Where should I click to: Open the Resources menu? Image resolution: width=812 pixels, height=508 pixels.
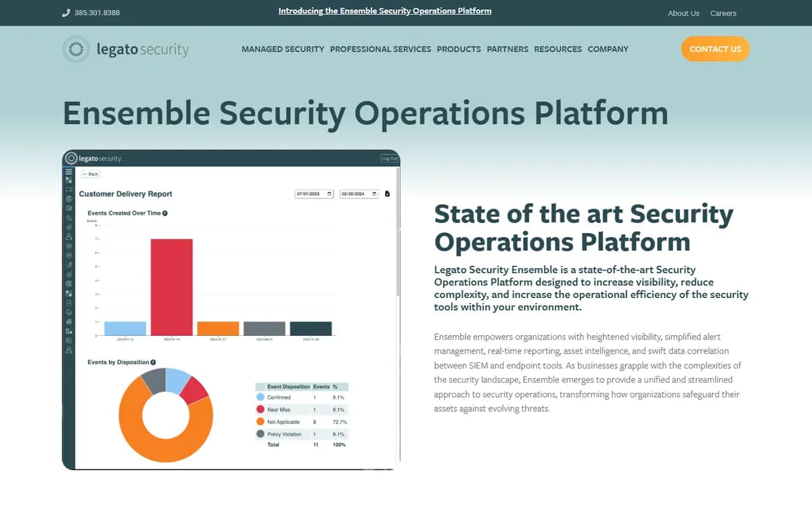click(558, 49)
